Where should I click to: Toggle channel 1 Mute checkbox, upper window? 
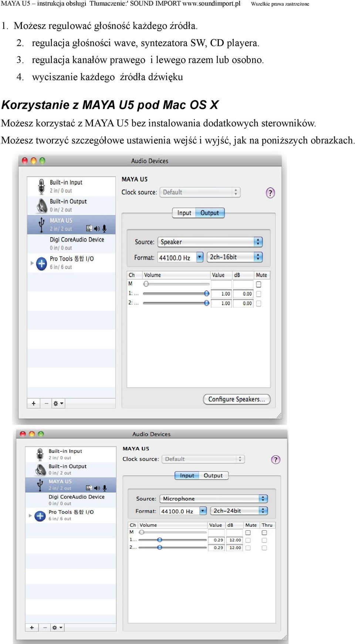pos(258,294)
